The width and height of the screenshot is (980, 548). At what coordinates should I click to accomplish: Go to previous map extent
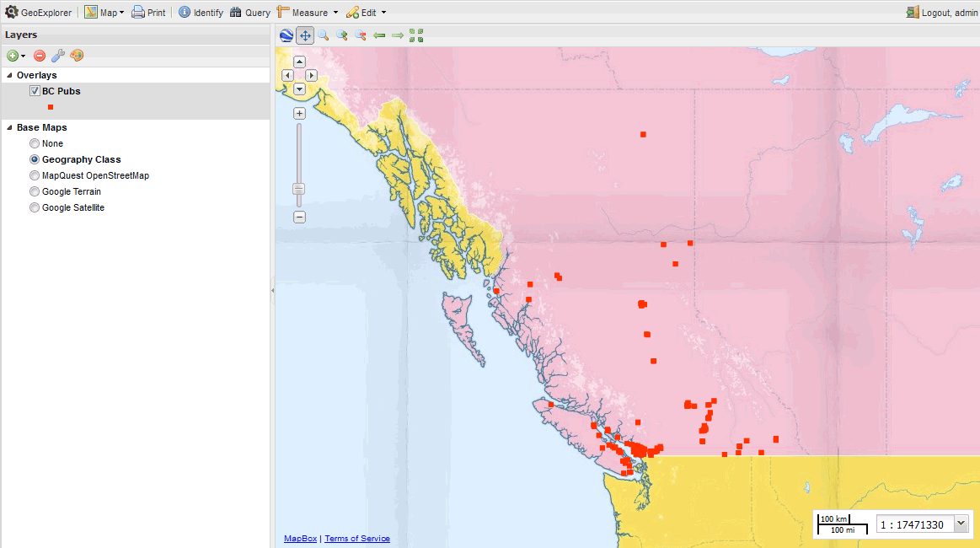coord(379,35)
